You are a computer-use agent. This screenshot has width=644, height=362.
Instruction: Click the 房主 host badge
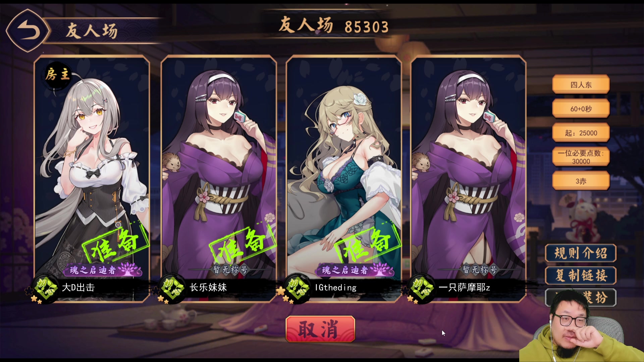[58, 74]
